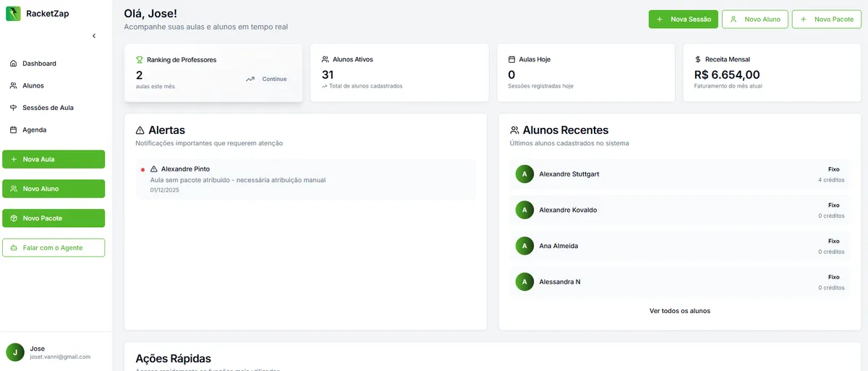Click the Nova Sessão button at the top

[x=683, y=20]
